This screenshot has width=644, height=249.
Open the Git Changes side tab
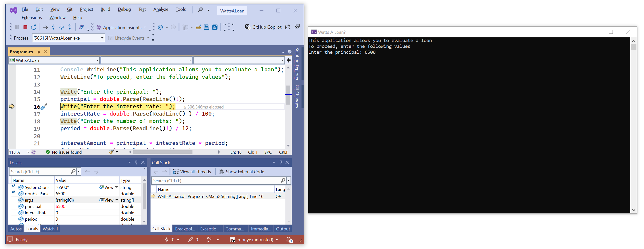(297, 97)
